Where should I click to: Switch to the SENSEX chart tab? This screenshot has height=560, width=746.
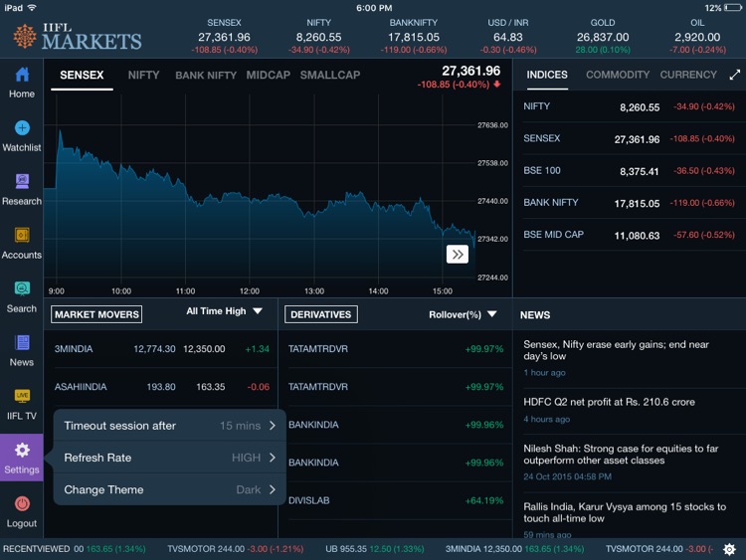[x=82, y=76]
